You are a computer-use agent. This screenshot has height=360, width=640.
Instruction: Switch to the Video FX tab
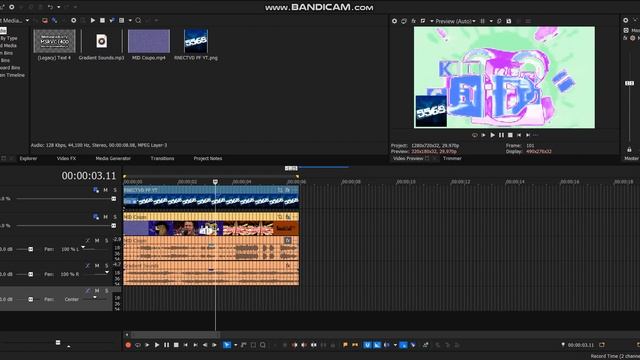66,158
